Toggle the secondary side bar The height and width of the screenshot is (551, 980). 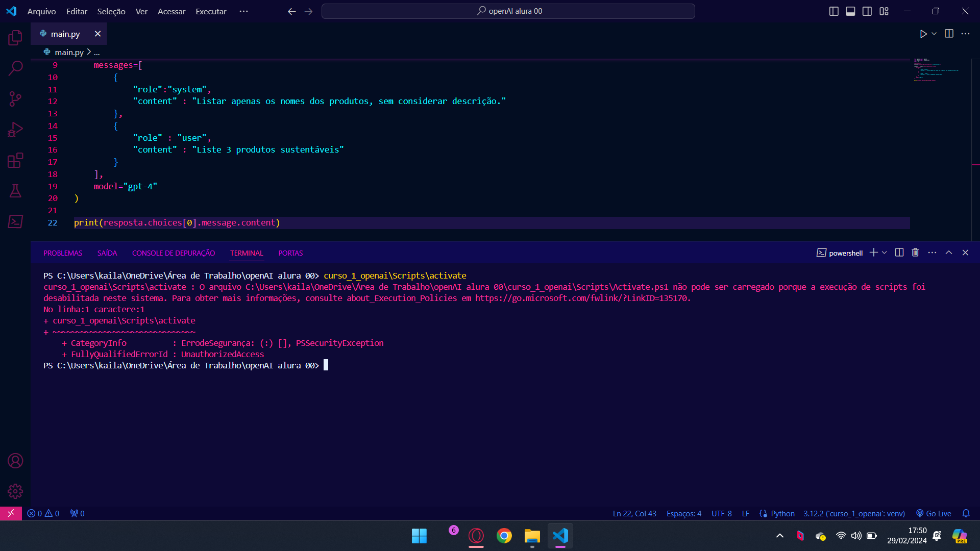867,11
